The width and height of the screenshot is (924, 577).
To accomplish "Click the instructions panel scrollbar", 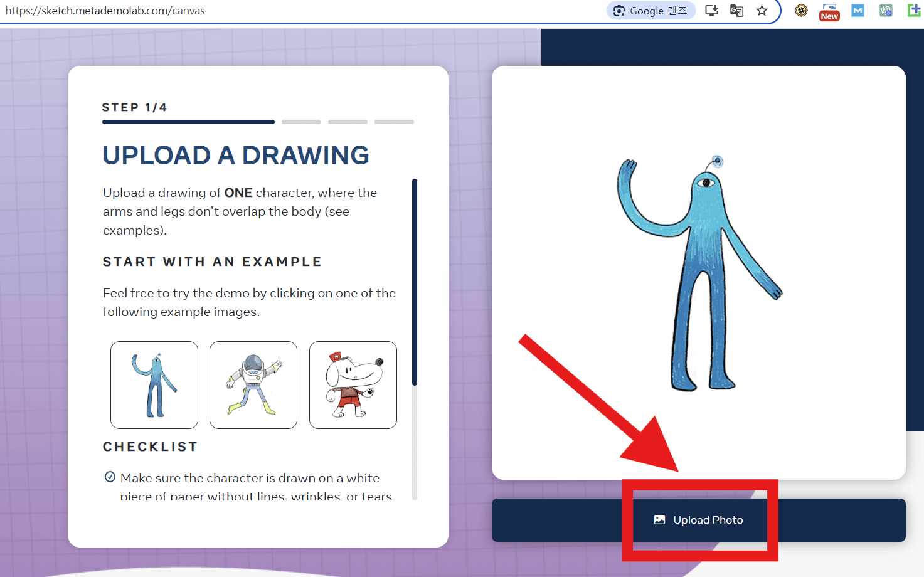I will [415, 282].
